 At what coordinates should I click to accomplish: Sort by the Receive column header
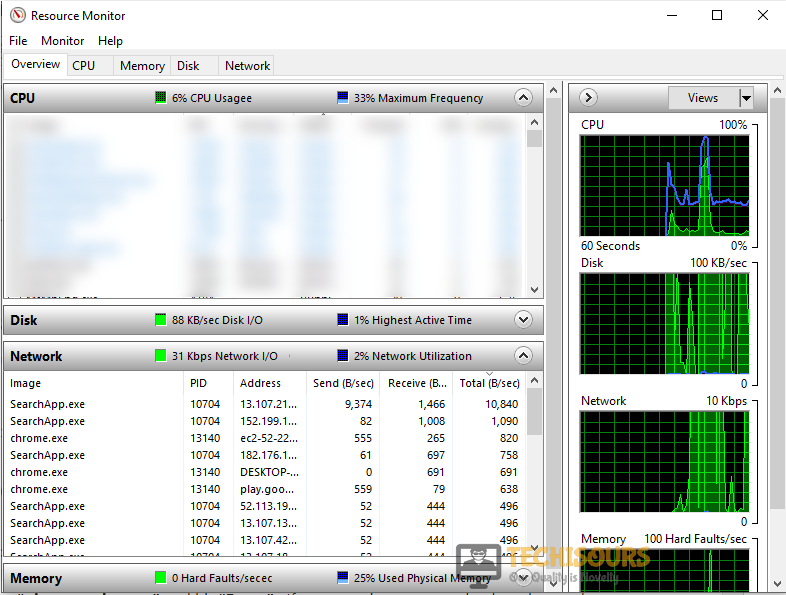pyautogui.click(x=416, y=383)
